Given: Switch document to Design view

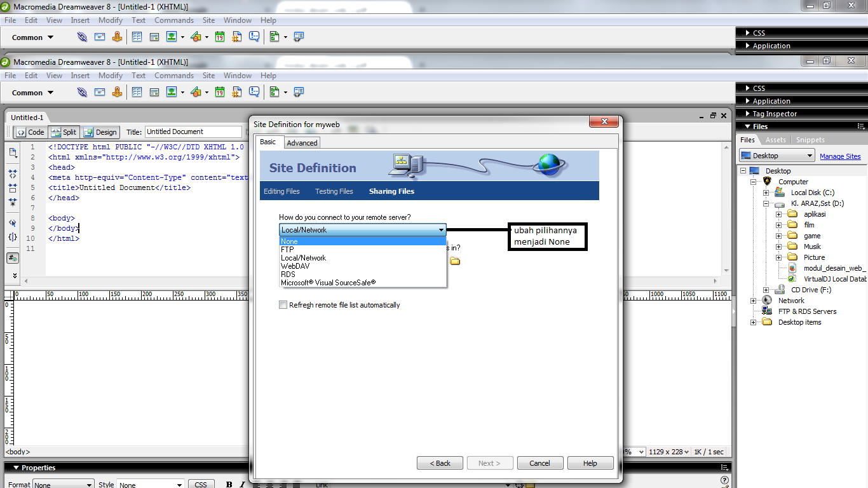Looking at the screenshot, I should pyautogui.click(x=100, y=132).
